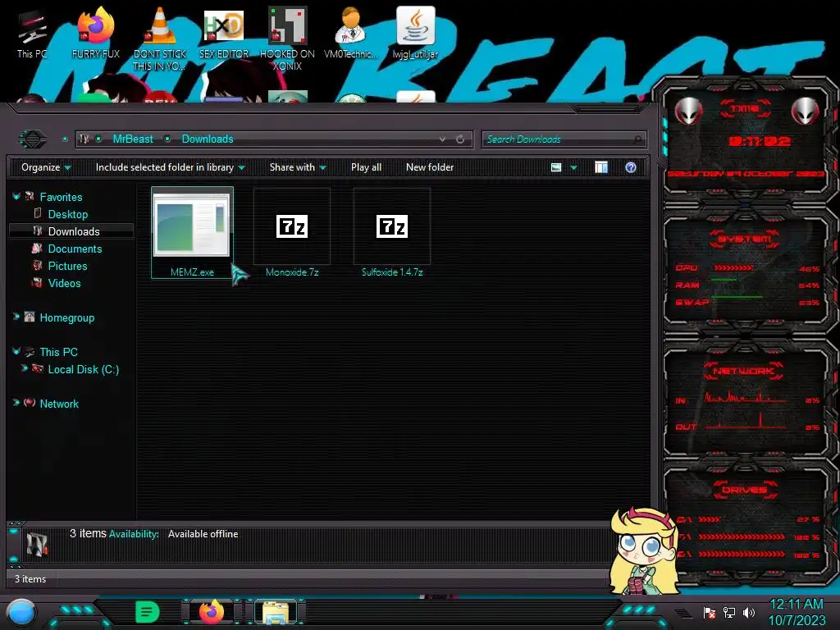
Task: Collapse the Favorites tree group
Action: [x=16, y=197]
